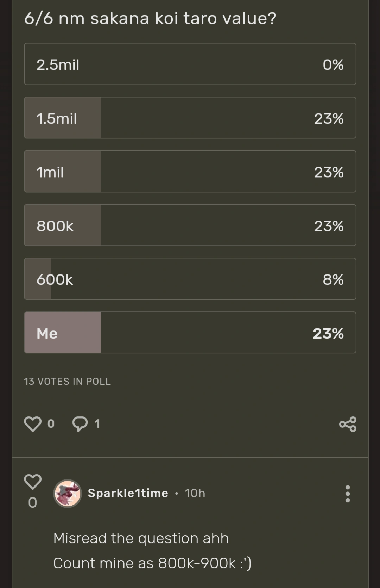The image size is (380, 588).
Task: Open three-dot menu on Sparkle1time's comment
Action: tap(348, 494)
